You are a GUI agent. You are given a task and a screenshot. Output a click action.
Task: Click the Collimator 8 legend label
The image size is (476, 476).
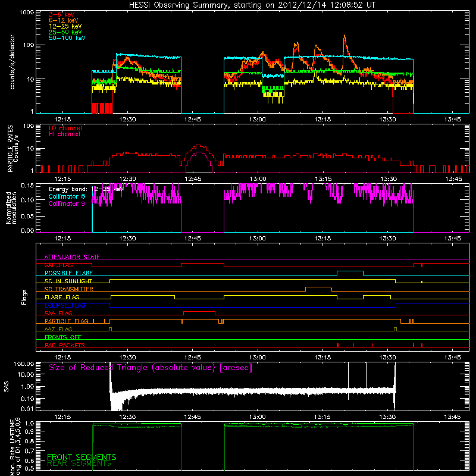click(67, 196)
